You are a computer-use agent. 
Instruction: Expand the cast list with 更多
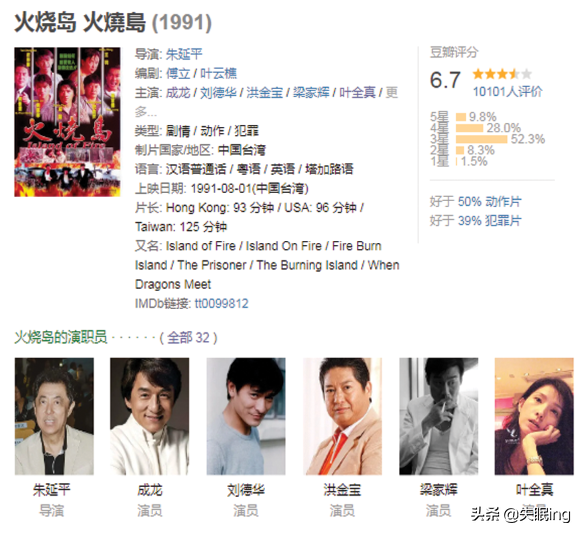(x=391, y=92)
